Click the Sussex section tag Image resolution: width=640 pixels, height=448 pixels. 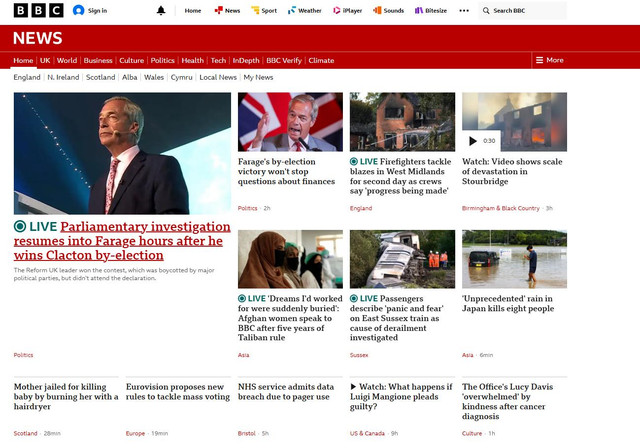point(359,355)
